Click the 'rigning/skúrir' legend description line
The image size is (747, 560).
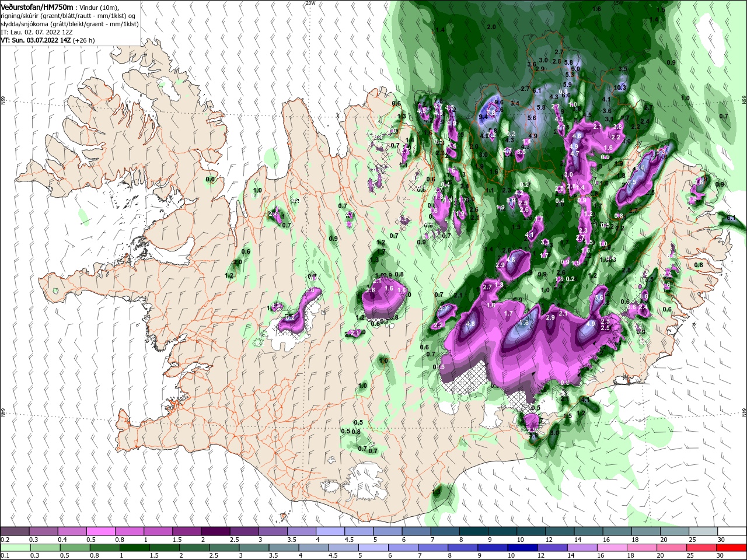(x=68, y=16)
